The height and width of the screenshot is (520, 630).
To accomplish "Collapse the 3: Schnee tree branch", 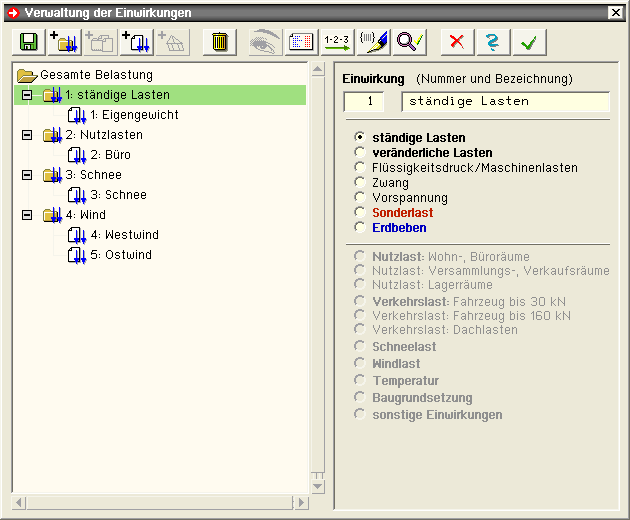I will [27, 175].
